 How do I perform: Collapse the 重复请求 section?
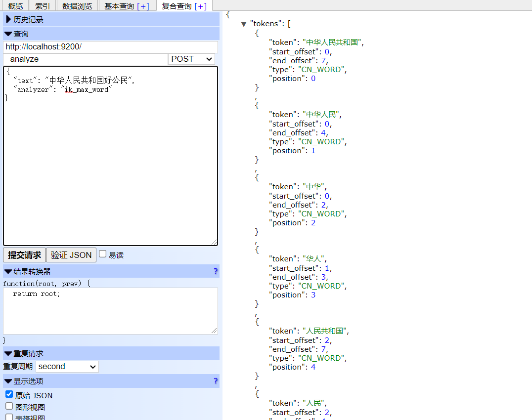111,353
